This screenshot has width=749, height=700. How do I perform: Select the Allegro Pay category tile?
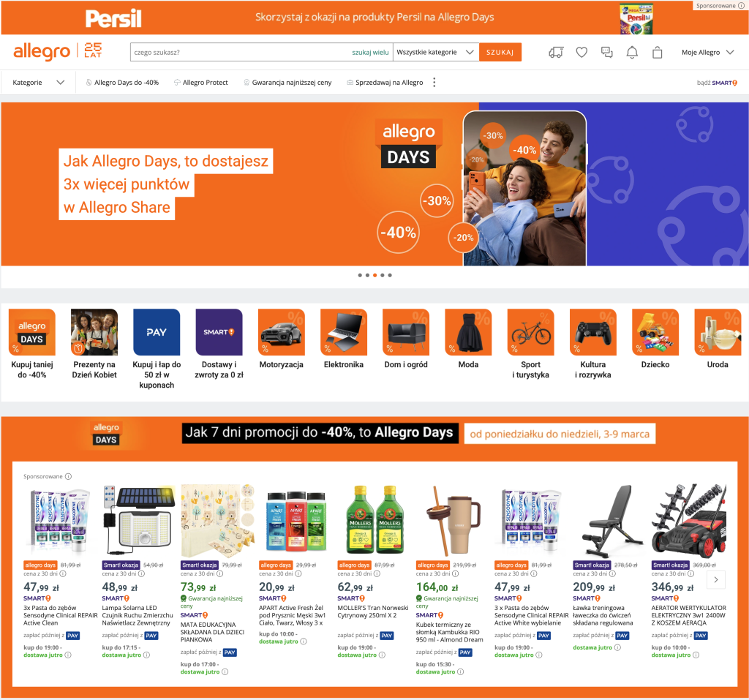(157, 350)
